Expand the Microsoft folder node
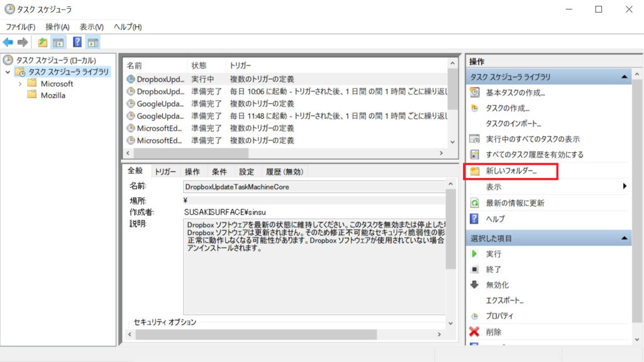The height and width of the screenshot is (362, 644). pyautogui.click(x=20, y=84)
